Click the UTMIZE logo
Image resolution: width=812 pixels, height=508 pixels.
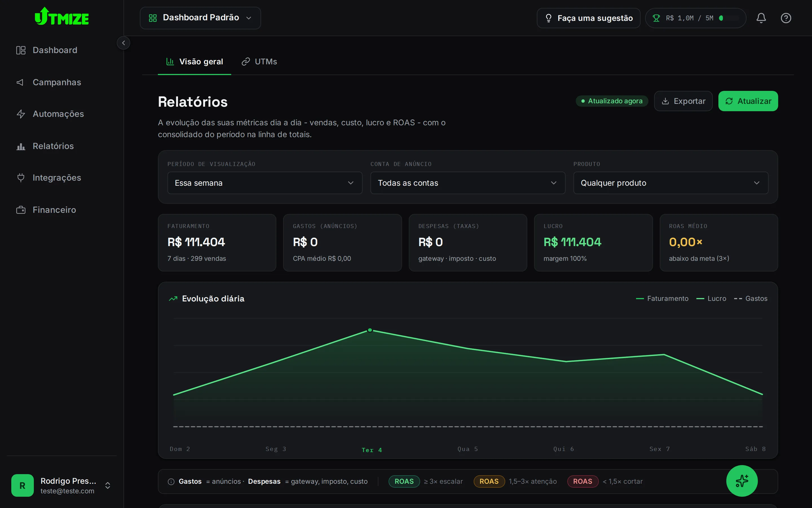(x=62, y=16)
